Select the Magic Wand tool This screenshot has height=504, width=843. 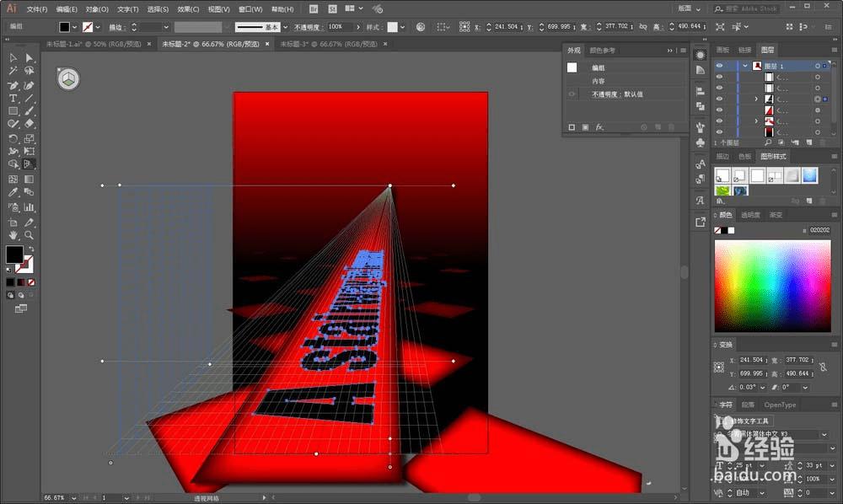coord(13,71)
